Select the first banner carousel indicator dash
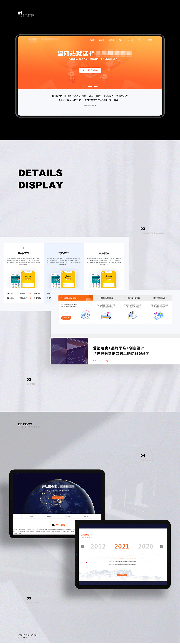Screen dimensions: 180x644 pos(84,86)
